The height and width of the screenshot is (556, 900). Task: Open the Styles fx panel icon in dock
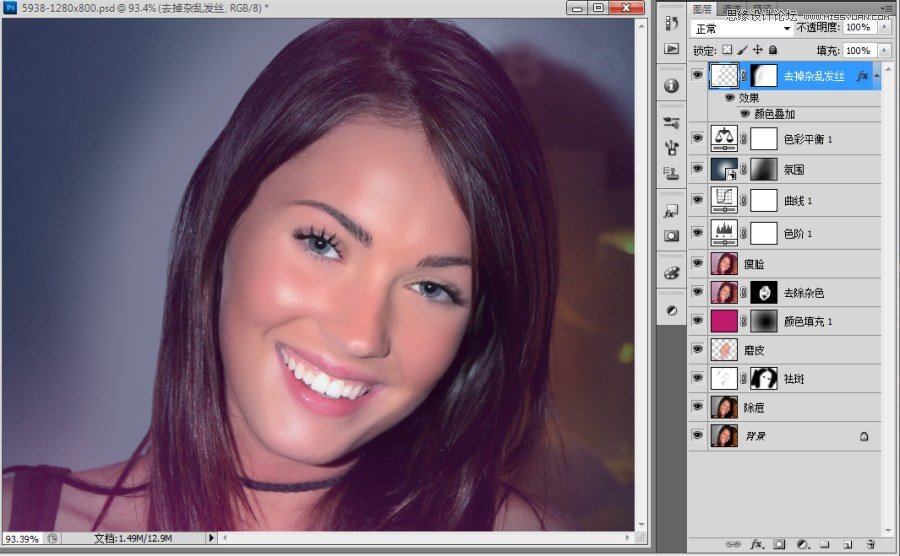pyautogui.click(x=670, y=212)
